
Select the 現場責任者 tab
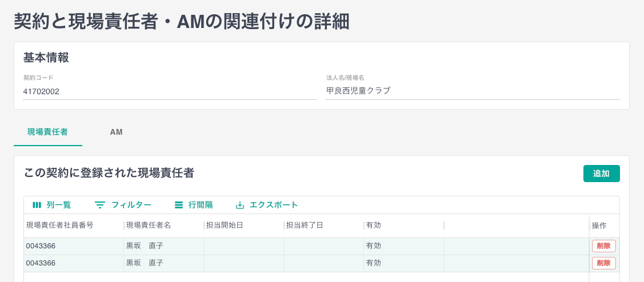click(47, 132)
